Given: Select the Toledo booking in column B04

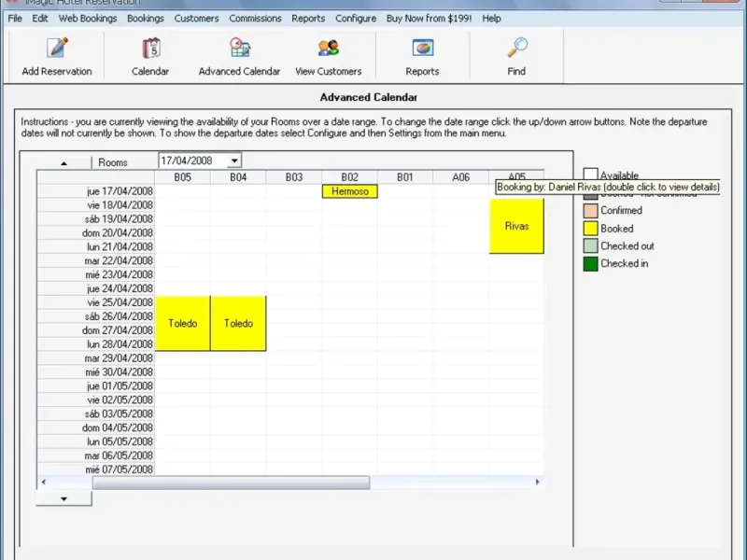Looking at the screenshot, I should (x=238, y=324).
